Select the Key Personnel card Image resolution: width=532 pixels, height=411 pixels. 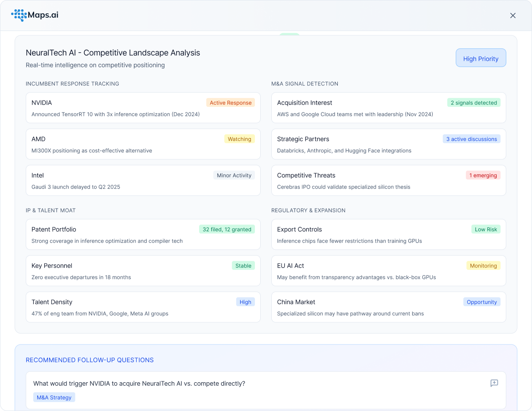click(x=143, y=271)
